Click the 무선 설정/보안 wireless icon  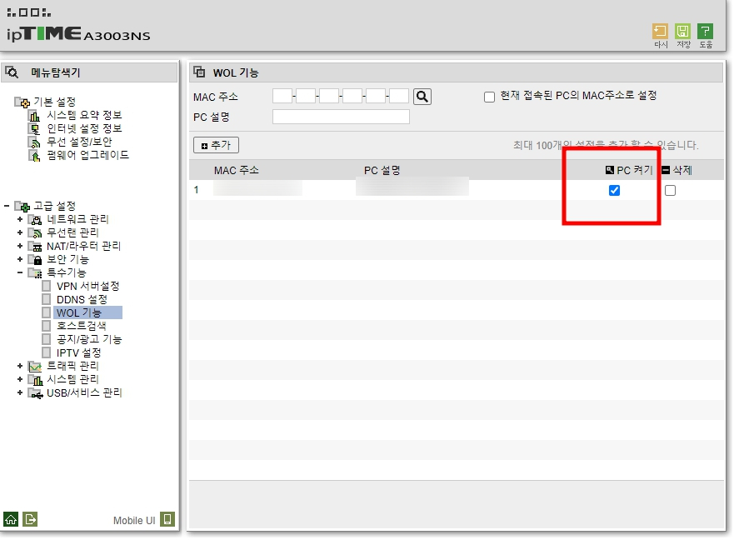coord(34,142)
